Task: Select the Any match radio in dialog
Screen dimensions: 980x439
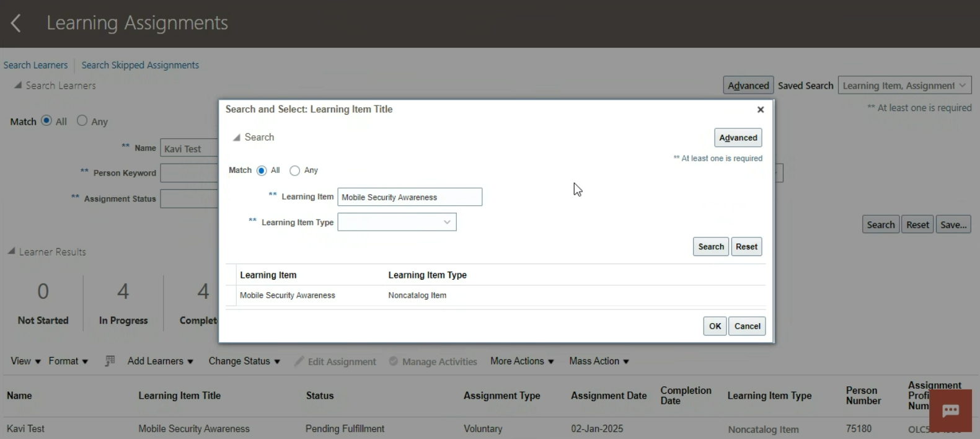Action: (295, 171)
